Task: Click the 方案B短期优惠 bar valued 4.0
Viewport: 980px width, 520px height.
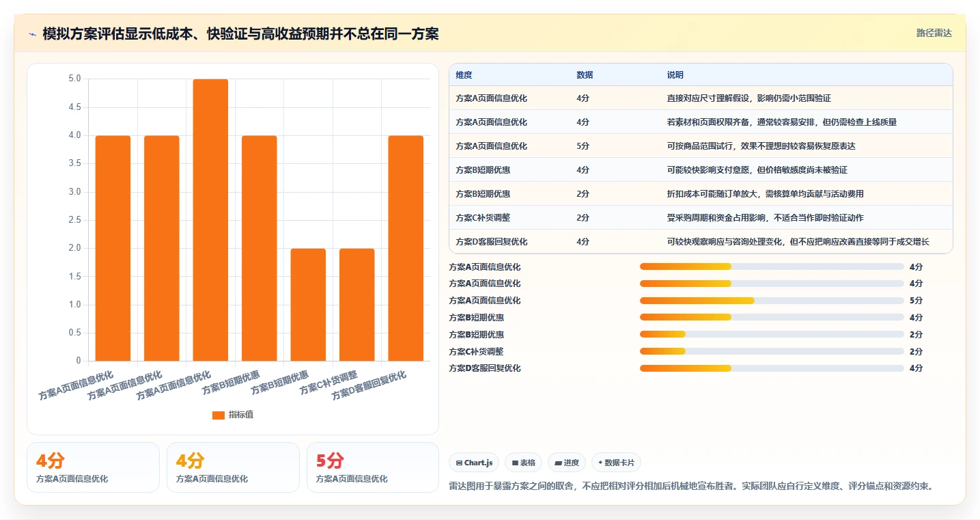Action: 260,248
